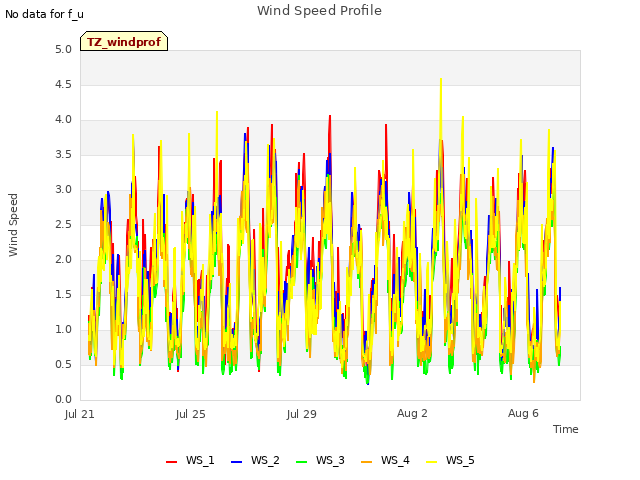This screenshot has height=480, width=640.
Task: Click the red WS_1 legend swatch
Action: click(171, 461)
